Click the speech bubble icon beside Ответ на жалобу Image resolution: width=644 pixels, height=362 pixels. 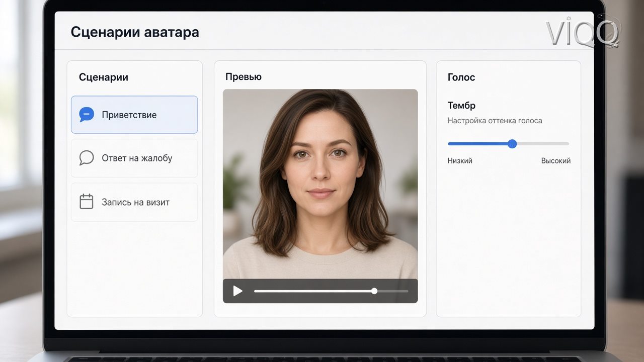click(87, 158)
